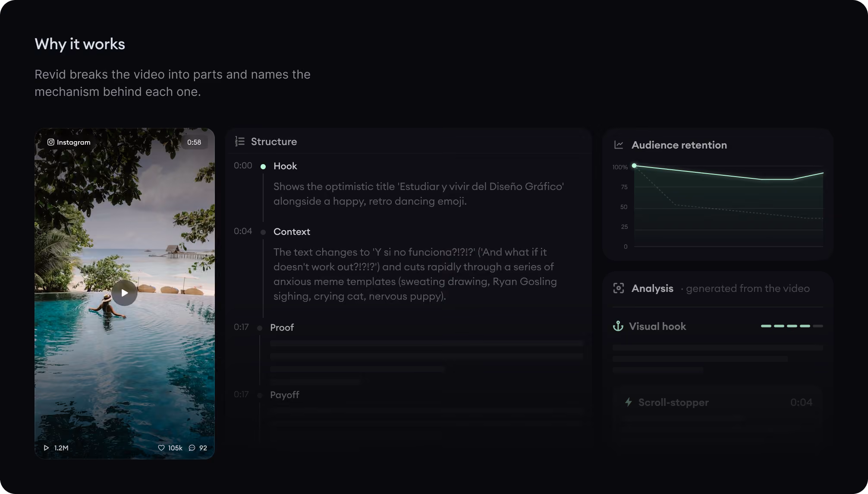Click the Visual hook anchor icon
This screenshot has width=868, height=494.
click(618, 326)
